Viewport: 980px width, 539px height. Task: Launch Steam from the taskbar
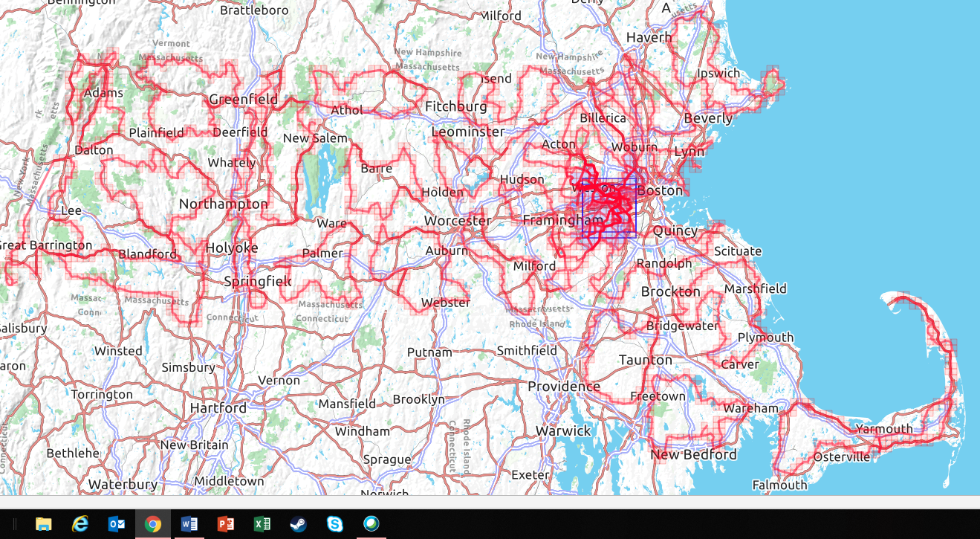click(298, 524)
